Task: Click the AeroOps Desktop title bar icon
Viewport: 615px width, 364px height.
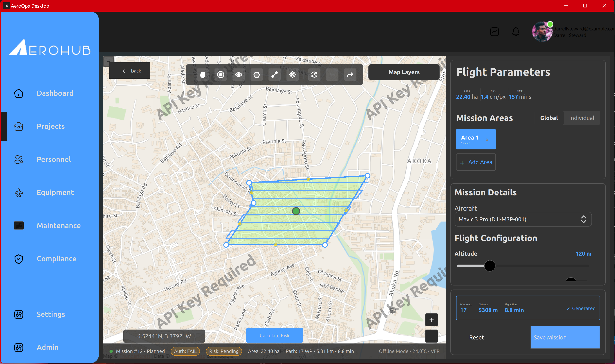Action: click(6, 6)
